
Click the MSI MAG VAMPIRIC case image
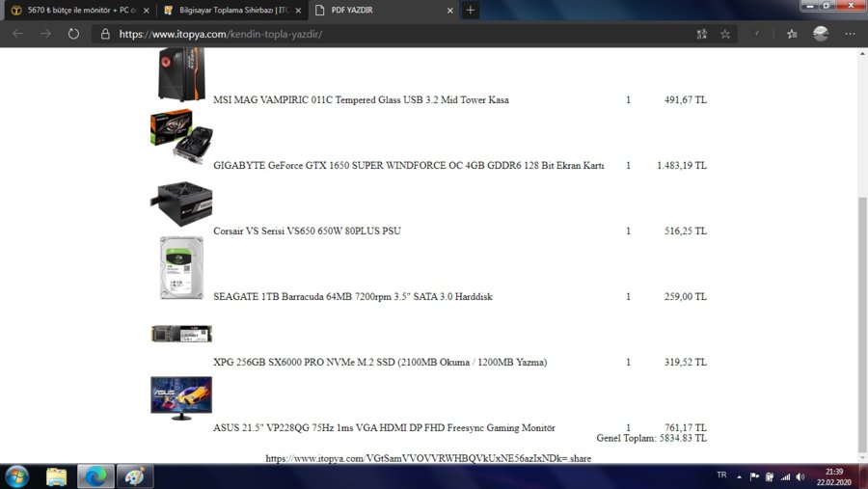pos(181,74)
